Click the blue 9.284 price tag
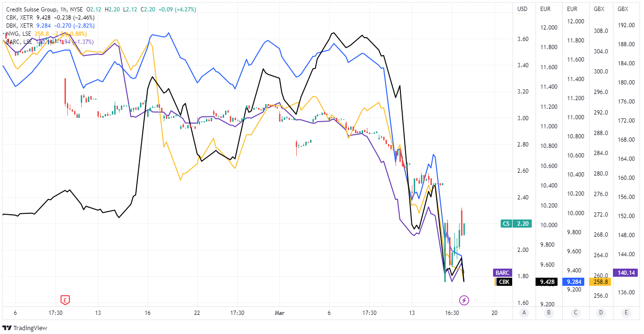 click(573, 282)
